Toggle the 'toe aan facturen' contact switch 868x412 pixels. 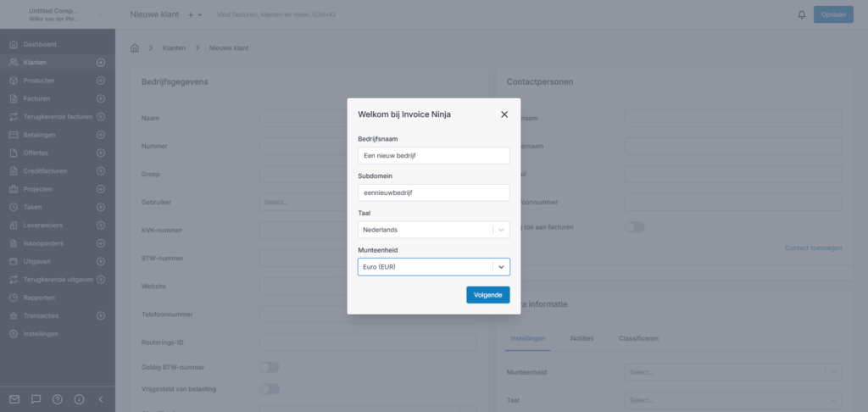click(x=635, y=227)
